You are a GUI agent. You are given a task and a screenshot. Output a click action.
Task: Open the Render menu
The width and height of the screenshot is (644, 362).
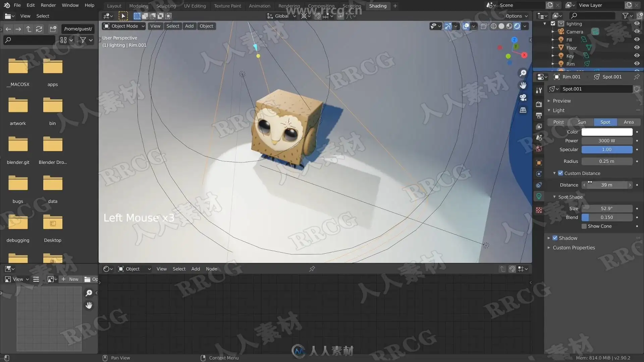click(48, 5)
